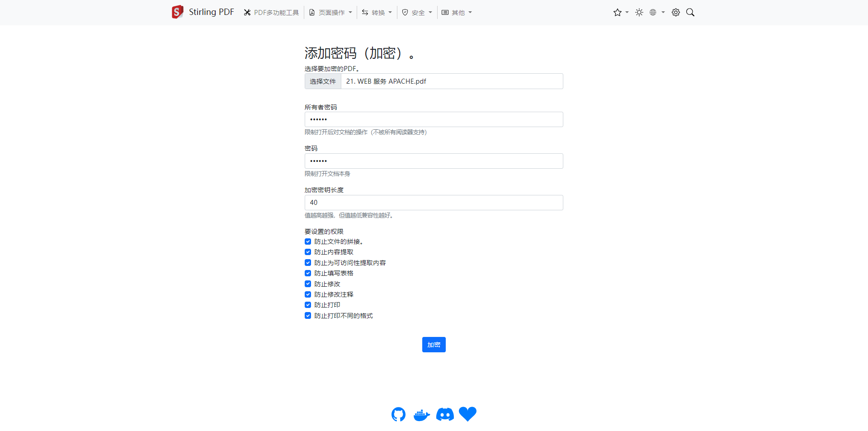Open the Discord icon link
This screenshot has height=431, width=868.
445,414
